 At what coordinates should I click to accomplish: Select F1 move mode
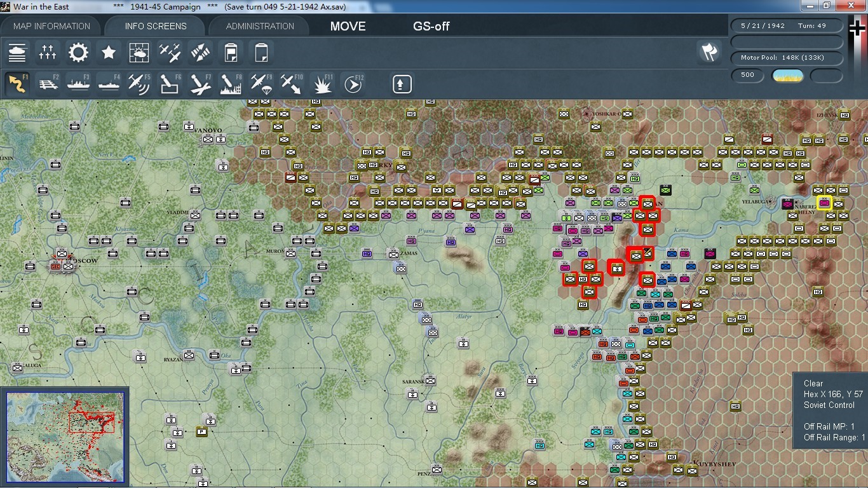click(17, 84)
